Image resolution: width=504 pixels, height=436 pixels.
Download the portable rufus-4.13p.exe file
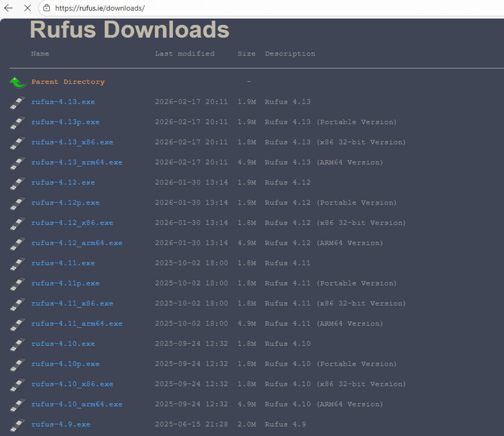pos(65,122)
